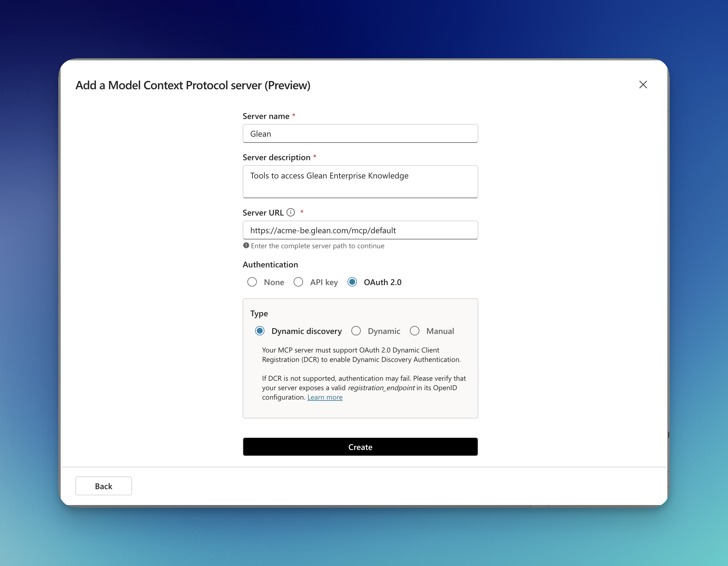Select the Dynamic discovery type
The width and height of the screenshot is (728, 566).
tap(260, 331)
